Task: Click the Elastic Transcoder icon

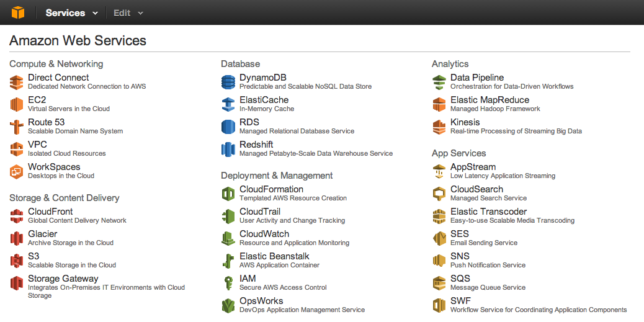Action: (x=439, y=216)
